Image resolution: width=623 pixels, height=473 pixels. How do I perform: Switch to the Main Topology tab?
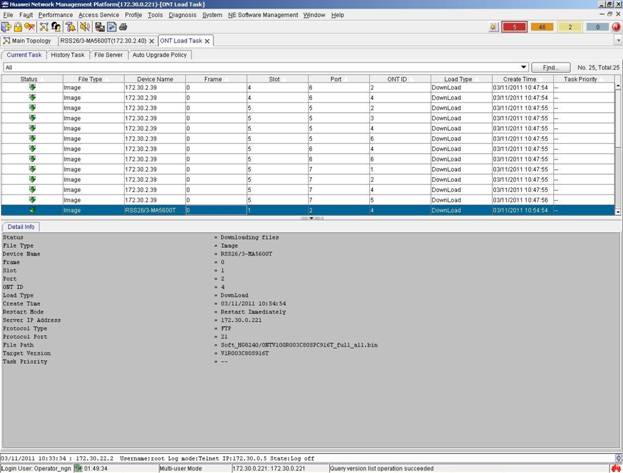[x=27, y=41]
